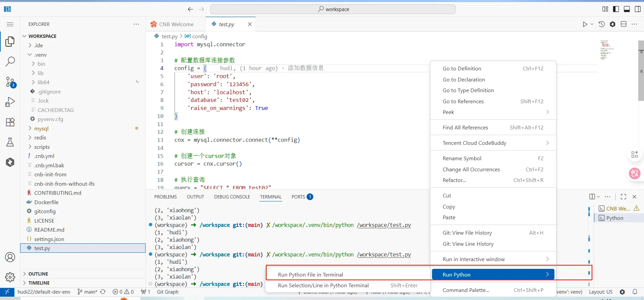Click the editor vertical scrollbar thumb
This screenshot has height=300, width=644.
pyautogui.click(x=641, y=70)
